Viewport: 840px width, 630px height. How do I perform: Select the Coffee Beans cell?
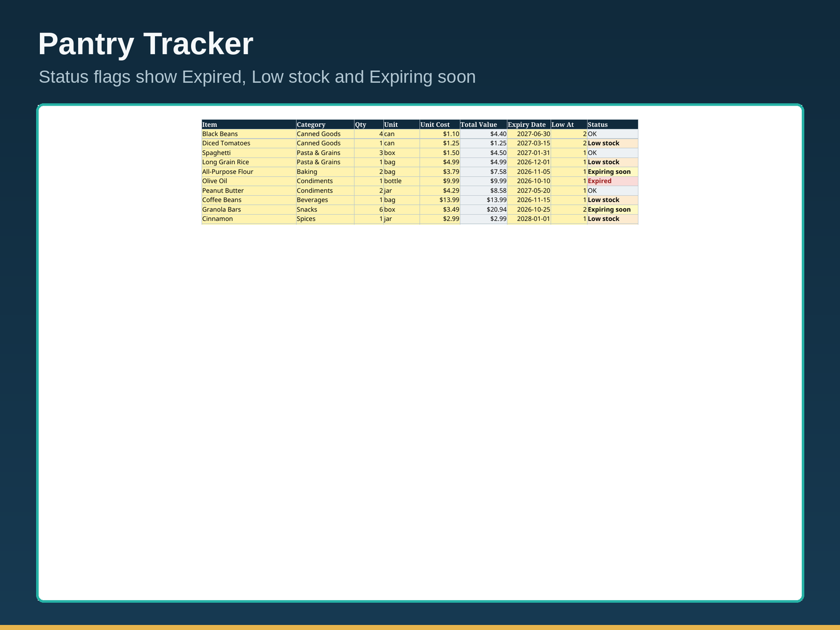249,200
